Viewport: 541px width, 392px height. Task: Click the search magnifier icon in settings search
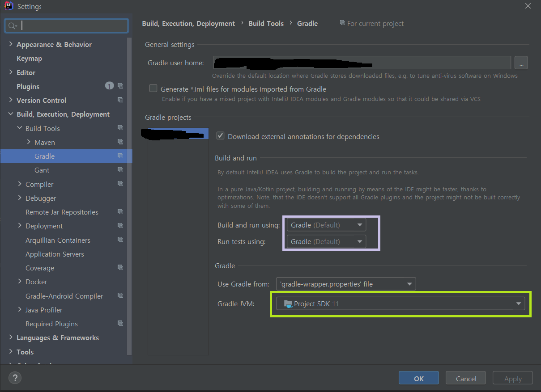(12, 26)
